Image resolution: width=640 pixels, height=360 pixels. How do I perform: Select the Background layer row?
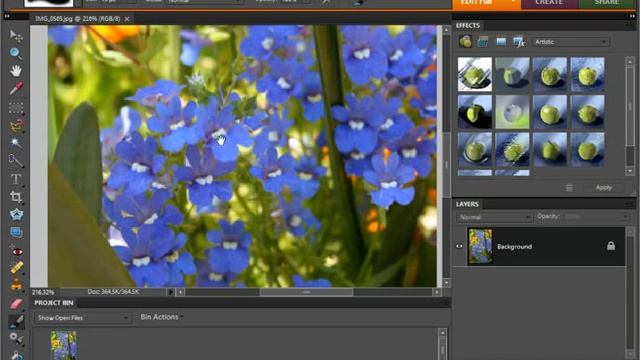click(x=539, y=247)
